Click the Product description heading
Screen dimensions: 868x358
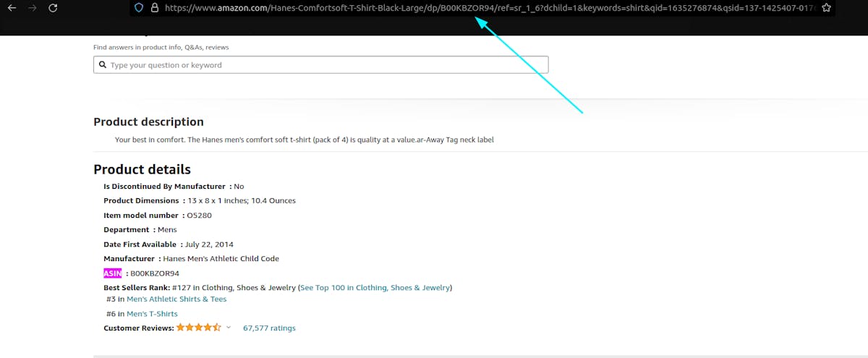(148, 122)
